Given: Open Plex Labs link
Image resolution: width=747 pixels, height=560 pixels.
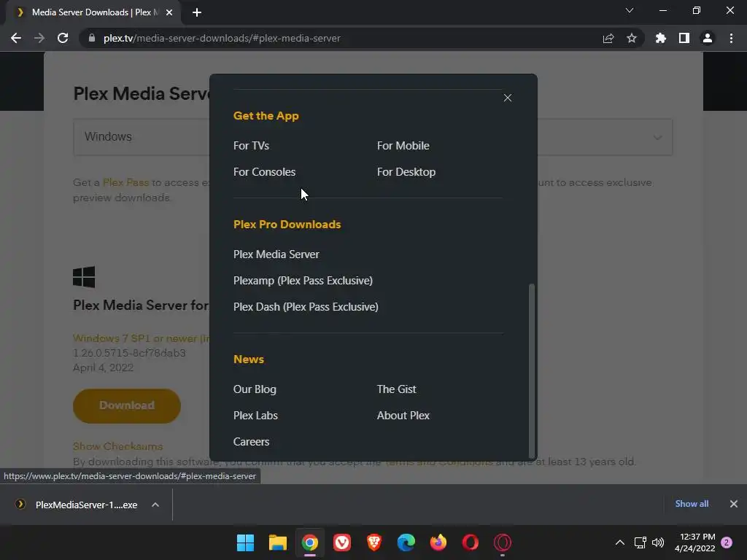Looking at the screenshot, I should [x=255, y=415].
